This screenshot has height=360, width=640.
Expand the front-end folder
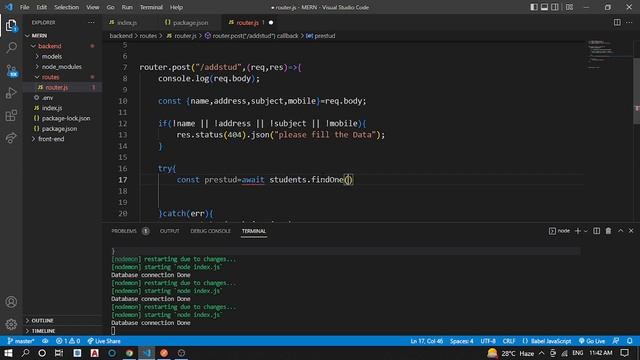(62, 139)
